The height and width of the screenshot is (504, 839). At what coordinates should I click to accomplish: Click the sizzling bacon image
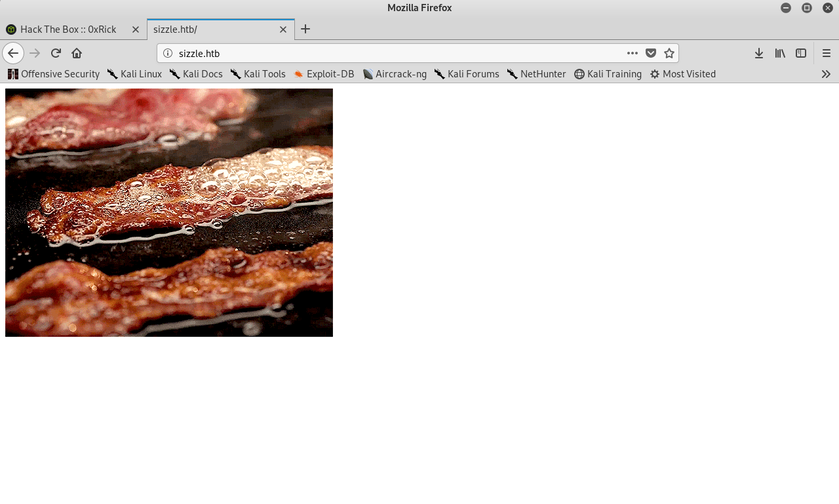coord(169,212)
